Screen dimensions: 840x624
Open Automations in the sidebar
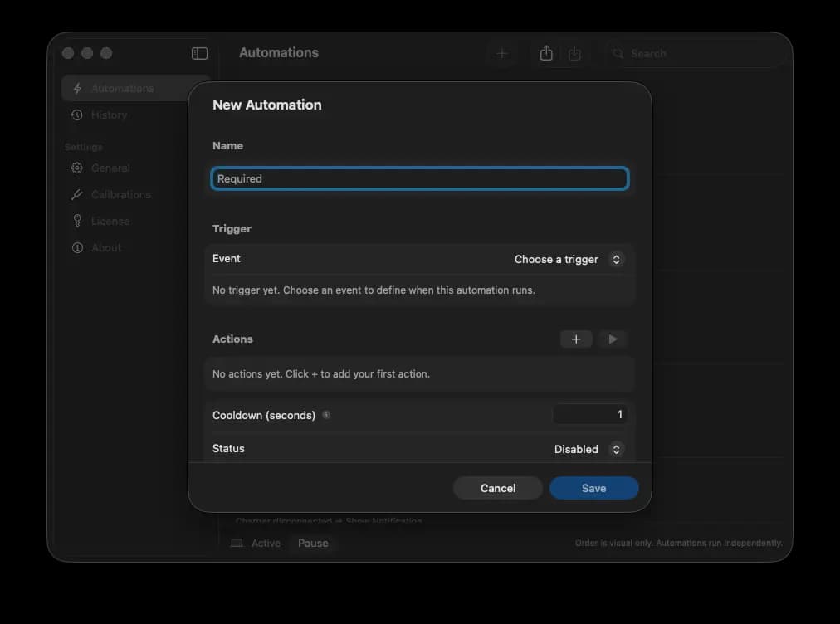(135, 89)
